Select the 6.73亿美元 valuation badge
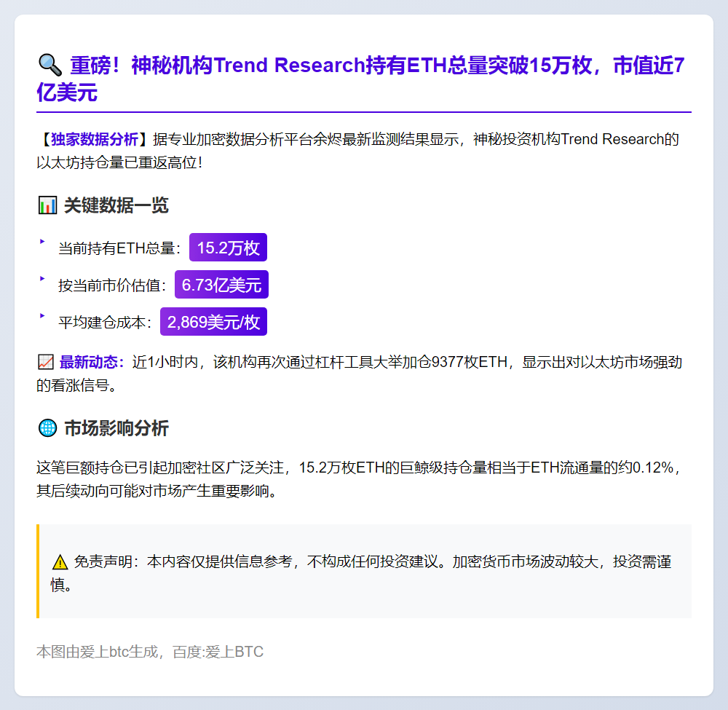This screenshot has height=710, width=728. click(x=221, y=285)
